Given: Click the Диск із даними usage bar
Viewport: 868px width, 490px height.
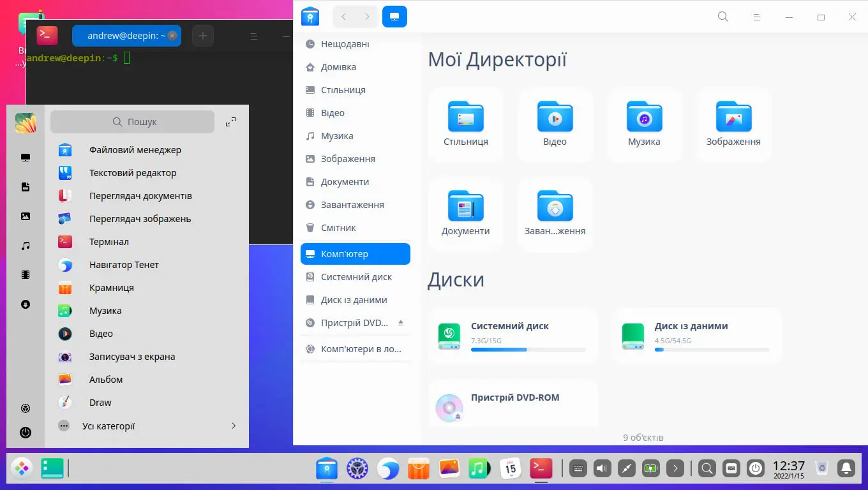Looking at the screenshot, I should [x=712, y=350].
